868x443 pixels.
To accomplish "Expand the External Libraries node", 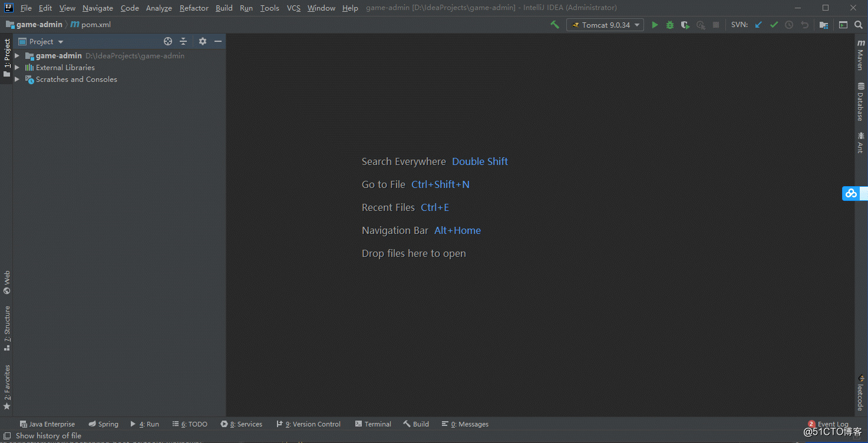I will (x=17, y=68).
